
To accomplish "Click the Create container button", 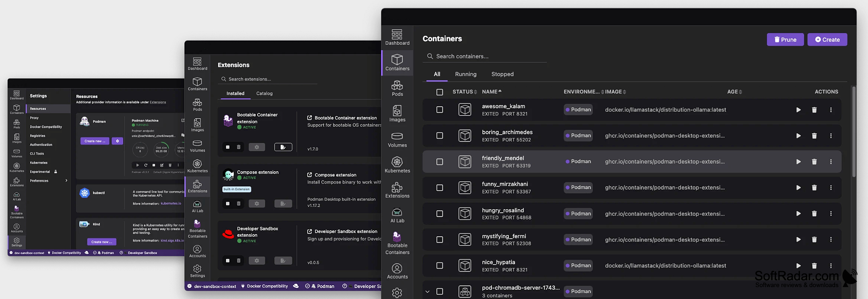I will point(827,39).
